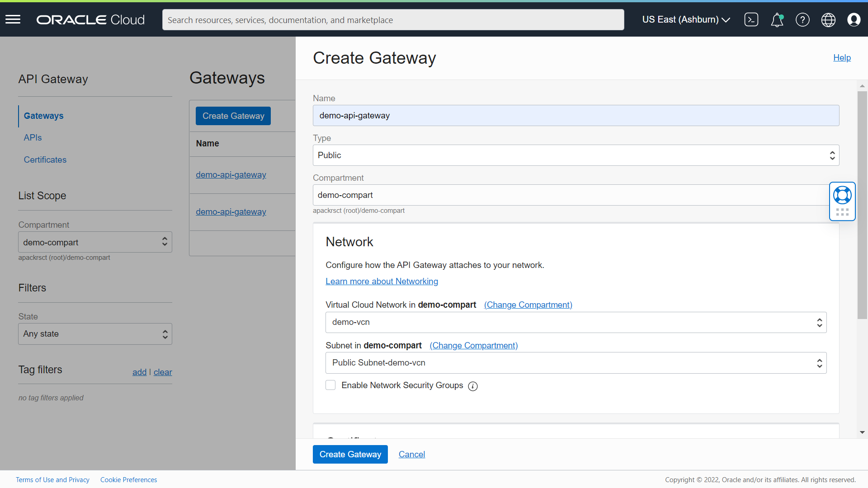
Task: Open the Subnet dropdown showing Public Subnet-demo-vcn
Action: [576, 363]
